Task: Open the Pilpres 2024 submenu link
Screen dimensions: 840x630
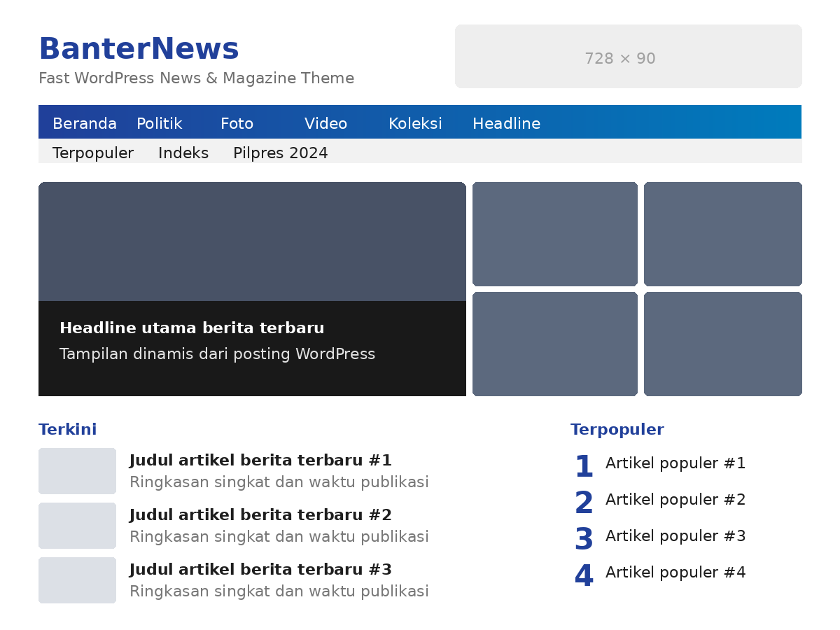Action: pyautogui.click(x=281, y=153)
